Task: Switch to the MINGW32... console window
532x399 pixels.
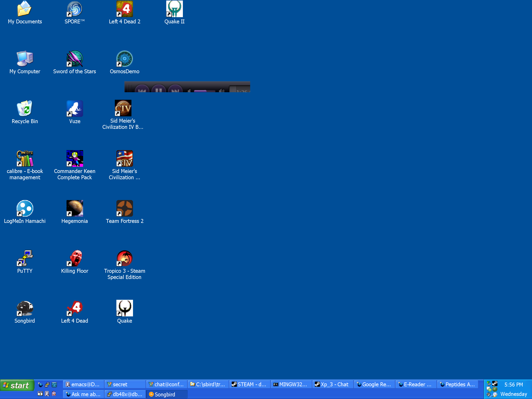Action: 291,384
